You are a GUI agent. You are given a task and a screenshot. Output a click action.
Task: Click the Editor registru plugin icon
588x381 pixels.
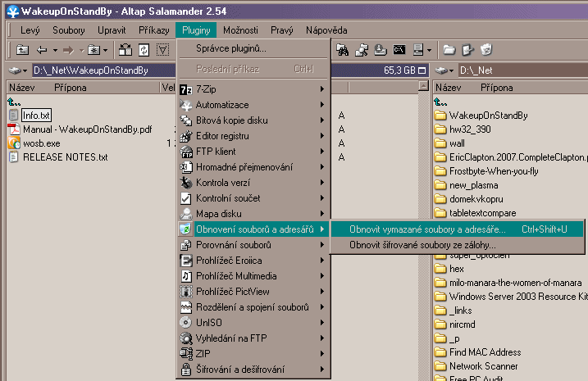click(x=186, y=136)
